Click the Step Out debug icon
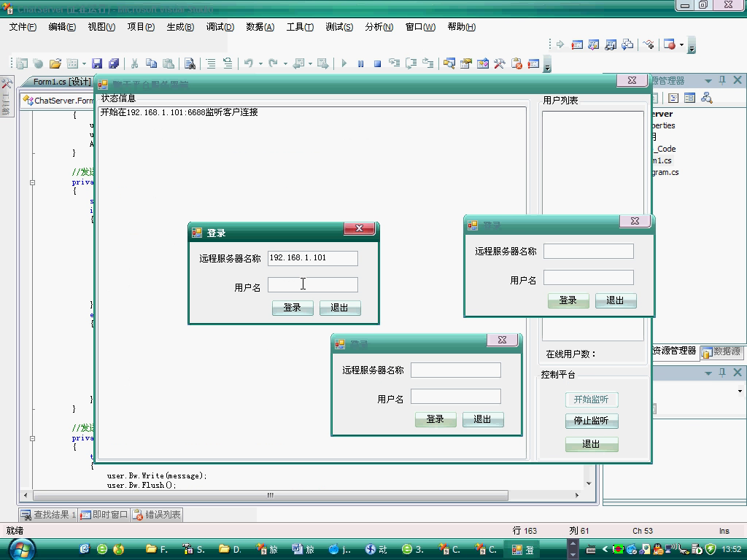Screen dimensions: 747x560 [x=427, y=63]
